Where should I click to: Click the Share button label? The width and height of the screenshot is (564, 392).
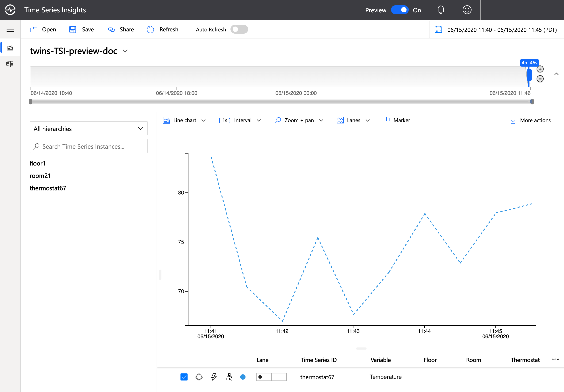pyautogui.click(x=127, y=30)
